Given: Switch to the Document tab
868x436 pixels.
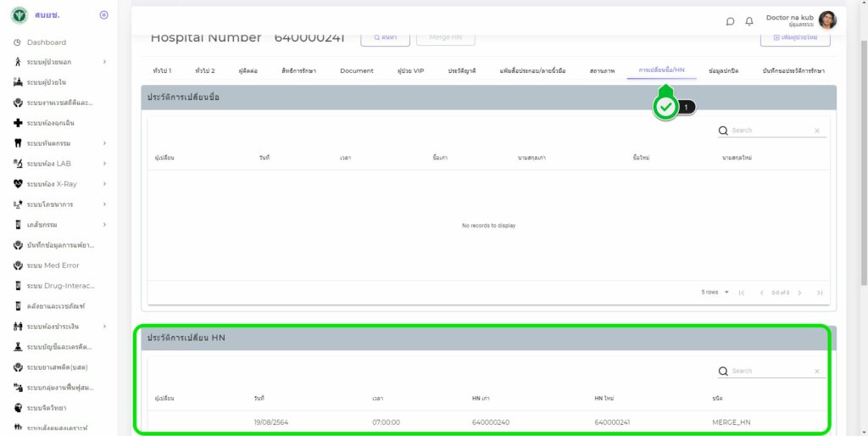Looking at the screenshot, I should point(356,70).
